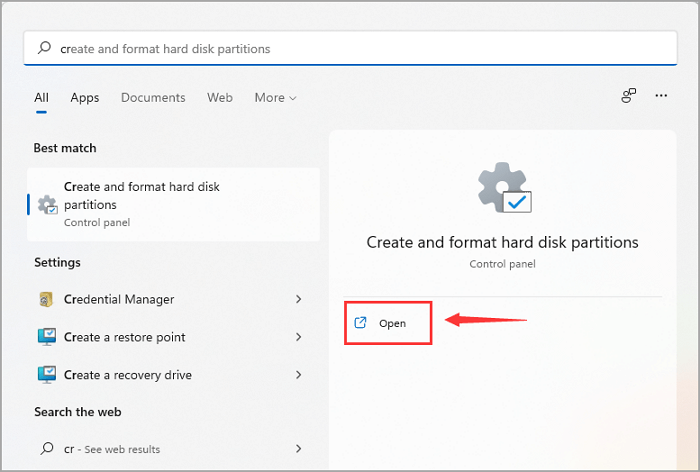
Task: Switch to the Documents tab
Action: (153, 98)
